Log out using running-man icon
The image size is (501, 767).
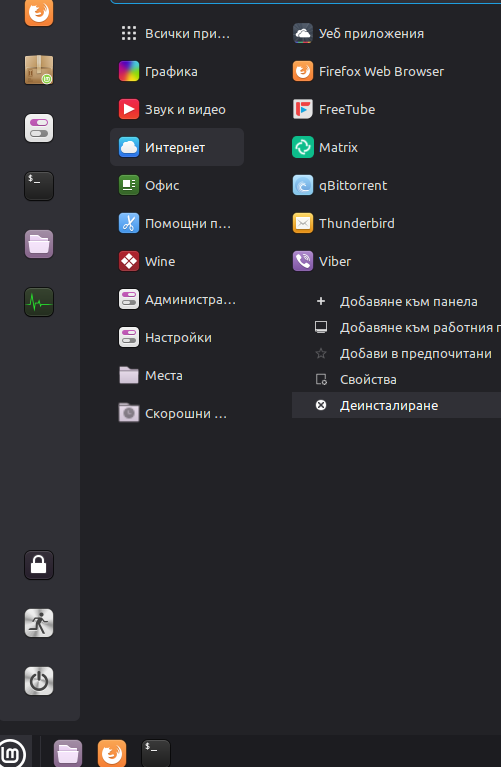tap(39, 623)
